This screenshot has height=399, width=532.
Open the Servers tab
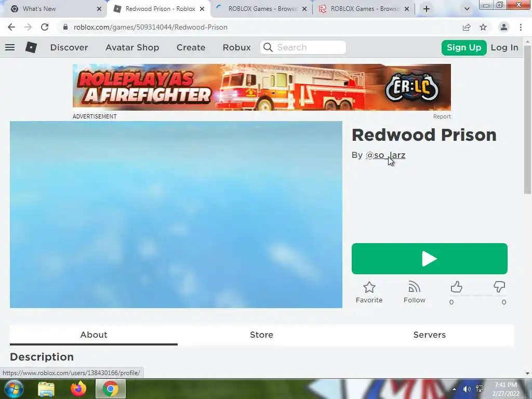(430, 335)
